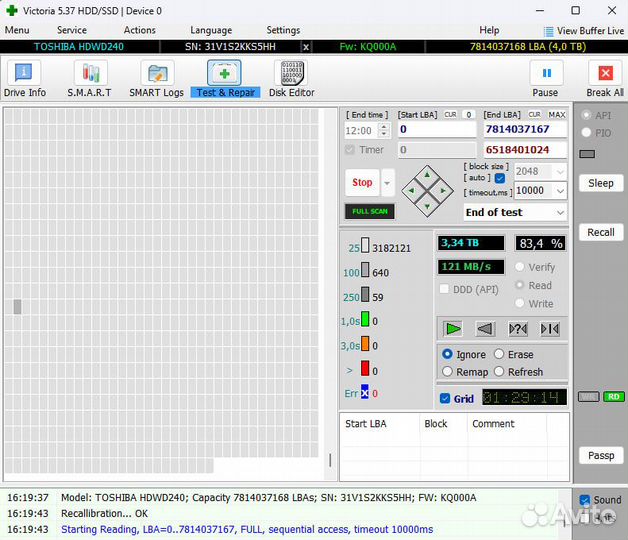This screenshot has height=540, width=628.
Task: Select the Verify test mode
Action: pos(519,267)
